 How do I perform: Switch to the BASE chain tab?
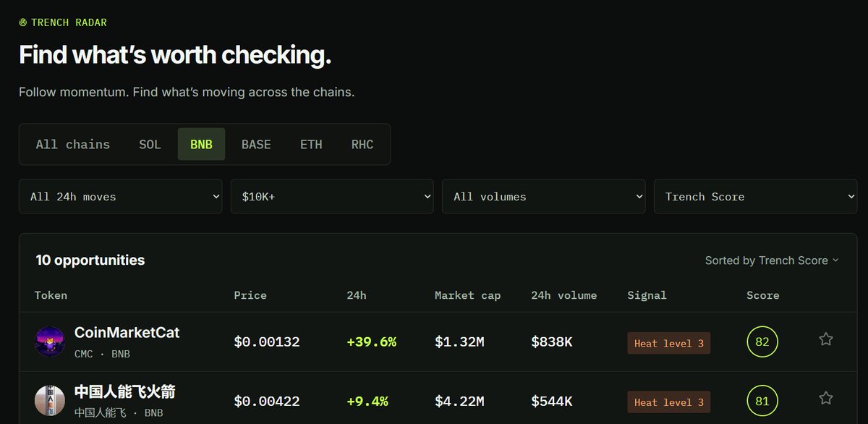[x=256, y=144]
